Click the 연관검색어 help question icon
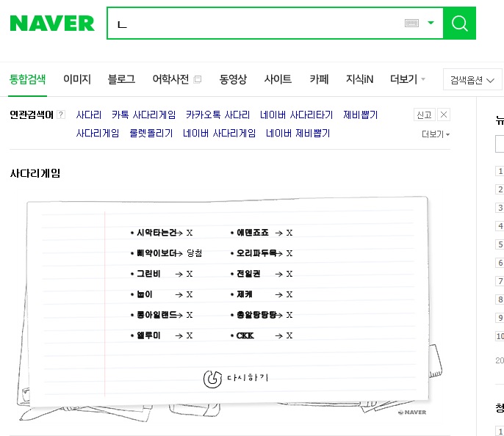504x436 pixels. 61,115
